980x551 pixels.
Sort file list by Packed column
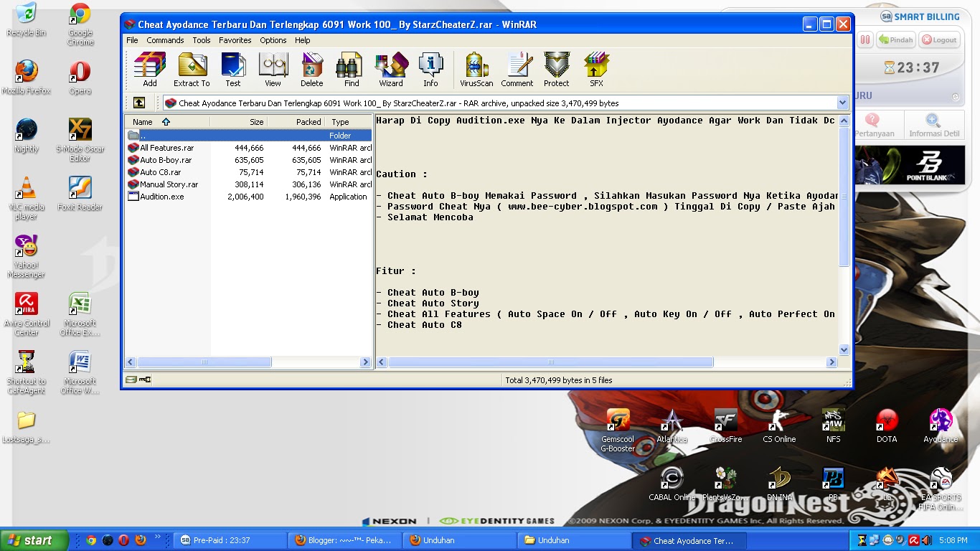point(296,122)
